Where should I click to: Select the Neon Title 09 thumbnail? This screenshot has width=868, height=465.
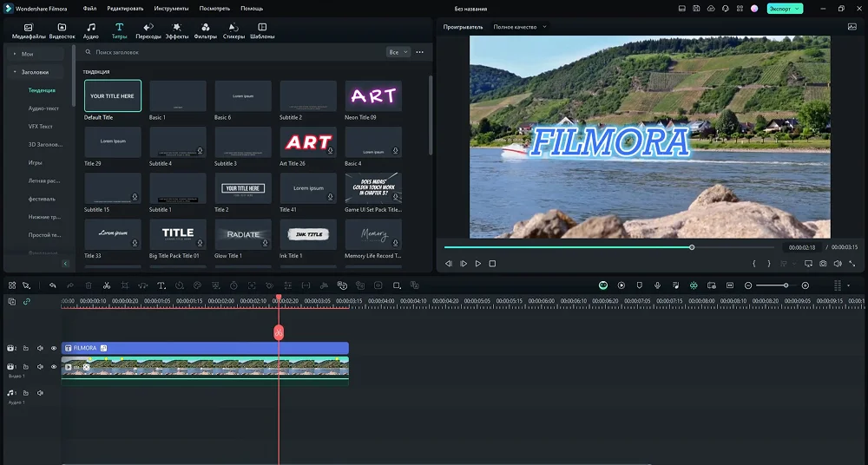click(x=373, y=96)
